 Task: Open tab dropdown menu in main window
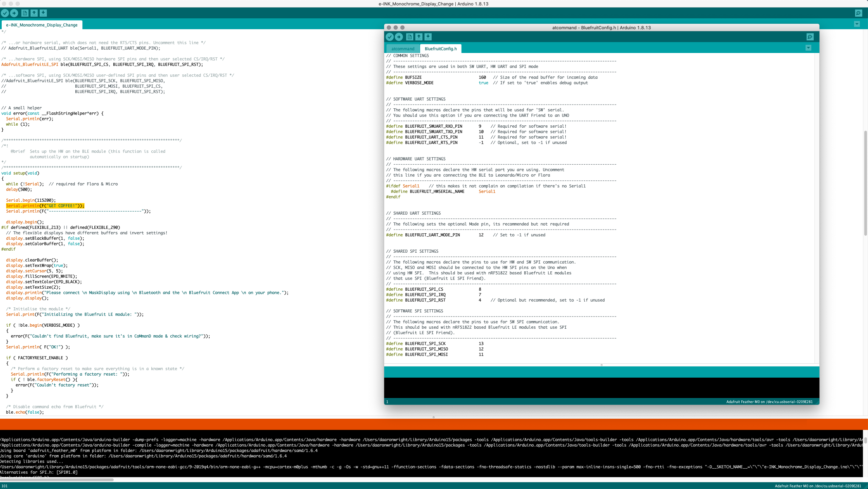pyautogui.click(x=857, y=24)
